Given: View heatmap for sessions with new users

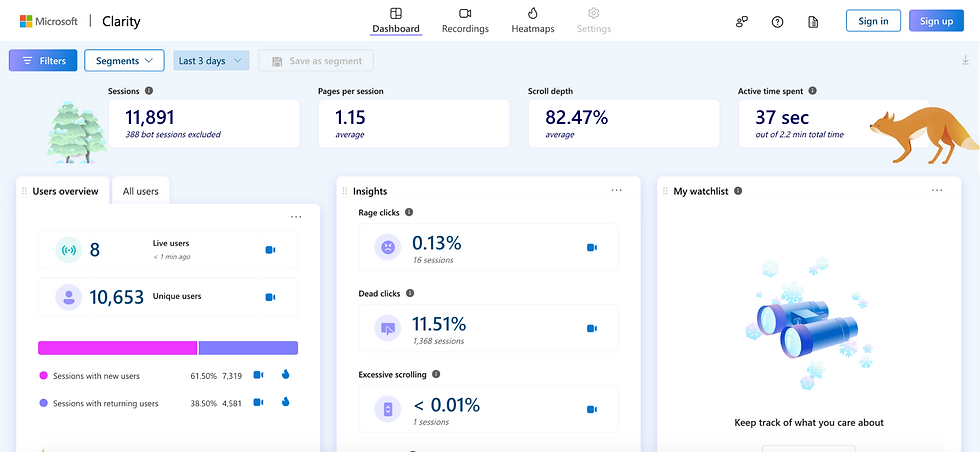Looking at the screenshot, I should [x=286, y=375].
